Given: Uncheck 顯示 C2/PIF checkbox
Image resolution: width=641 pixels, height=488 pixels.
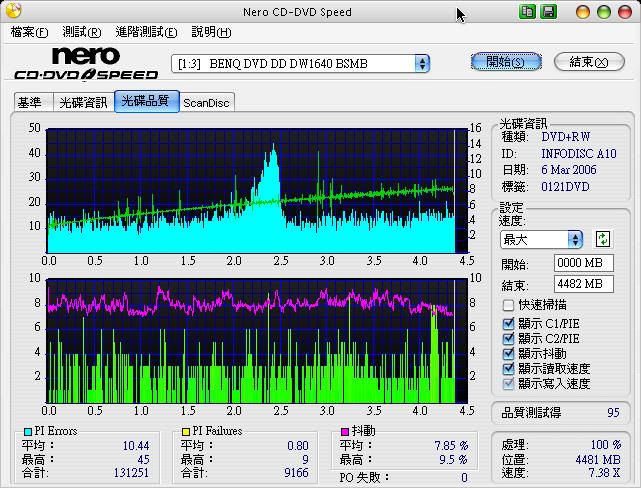Looking at the screenshot, I should [x=508, y=338].
